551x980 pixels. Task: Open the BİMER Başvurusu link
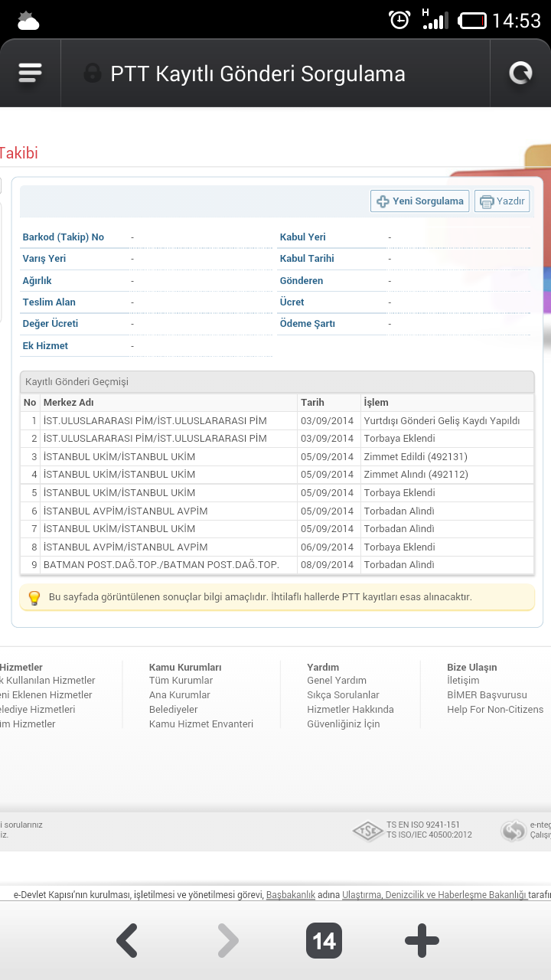click(x=487, y=694)
